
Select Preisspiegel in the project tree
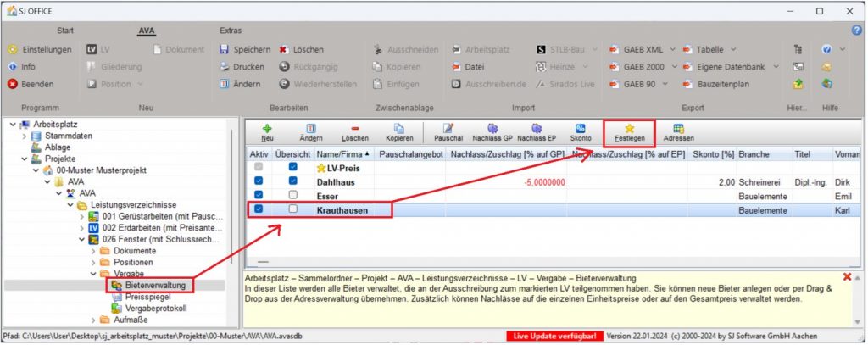coord(147,297)
